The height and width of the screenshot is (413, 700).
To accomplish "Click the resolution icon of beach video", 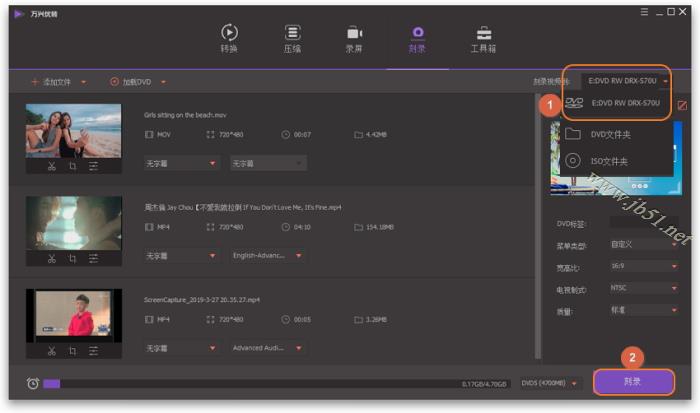I will coord(210,134).
